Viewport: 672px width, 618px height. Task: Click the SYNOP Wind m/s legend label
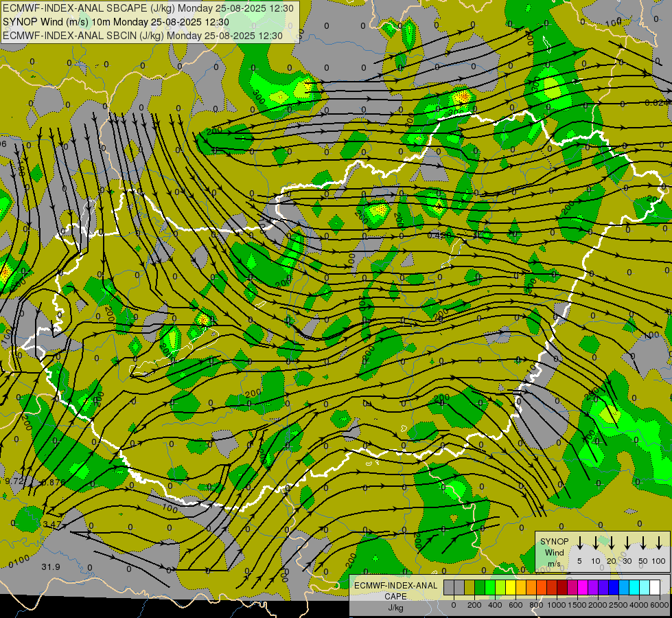coord(554,552)
